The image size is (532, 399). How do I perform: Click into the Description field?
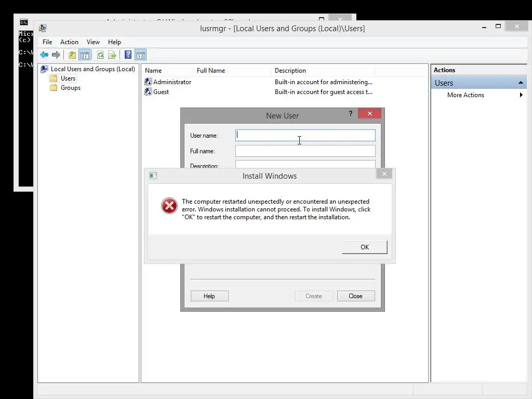pos(305,165)
